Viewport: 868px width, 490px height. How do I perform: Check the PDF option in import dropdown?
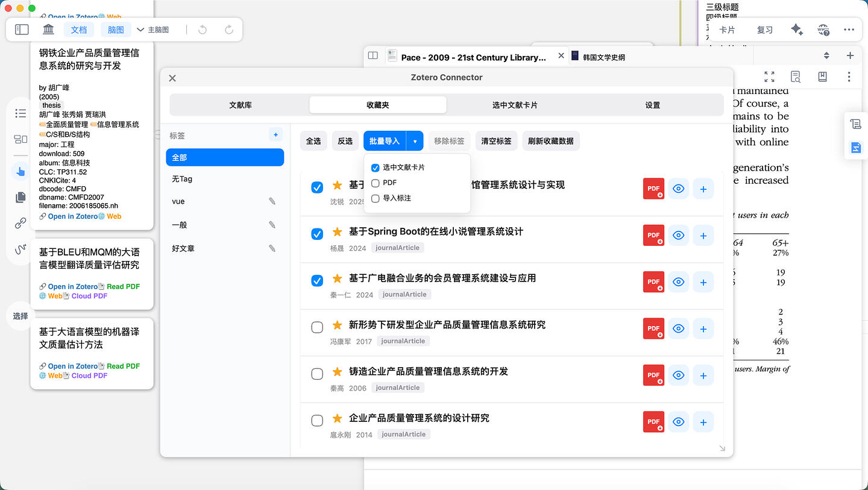[376, 183]
